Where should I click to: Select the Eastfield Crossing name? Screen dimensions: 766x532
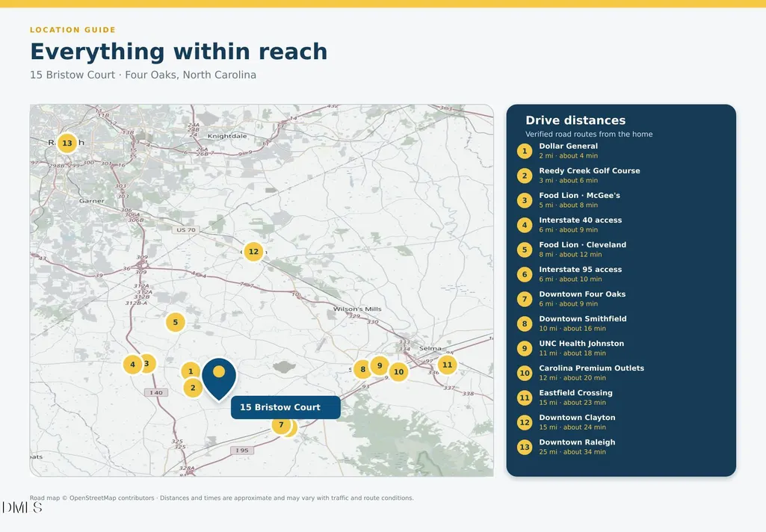575,393
